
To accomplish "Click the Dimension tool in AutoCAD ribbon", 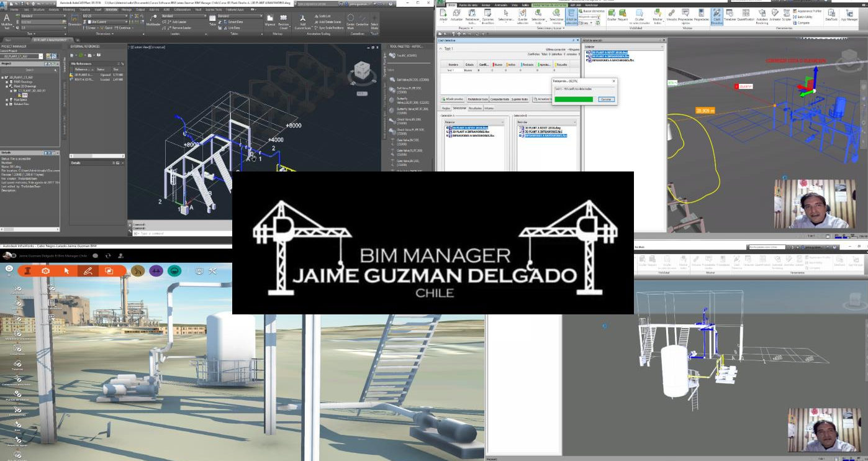I will pyautogui.click(x=75, y=21).
